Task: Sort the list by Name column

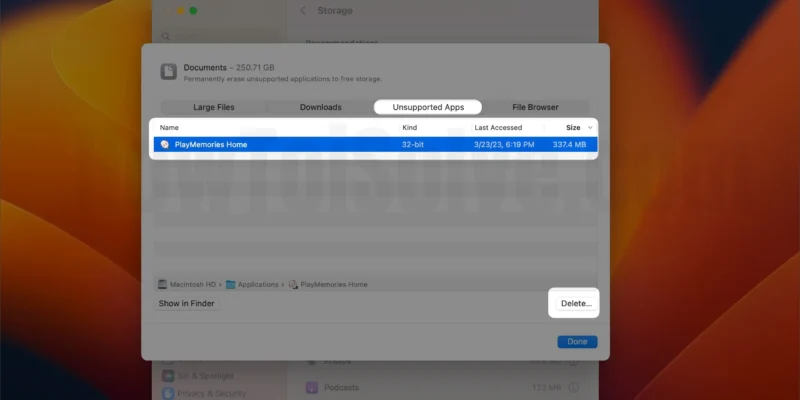Action: [169, 128]
